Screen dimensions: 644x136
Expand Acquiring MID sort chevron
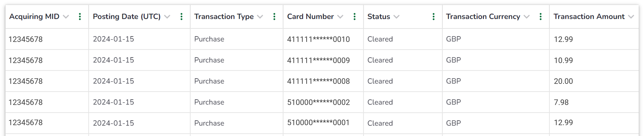(66, 17)
